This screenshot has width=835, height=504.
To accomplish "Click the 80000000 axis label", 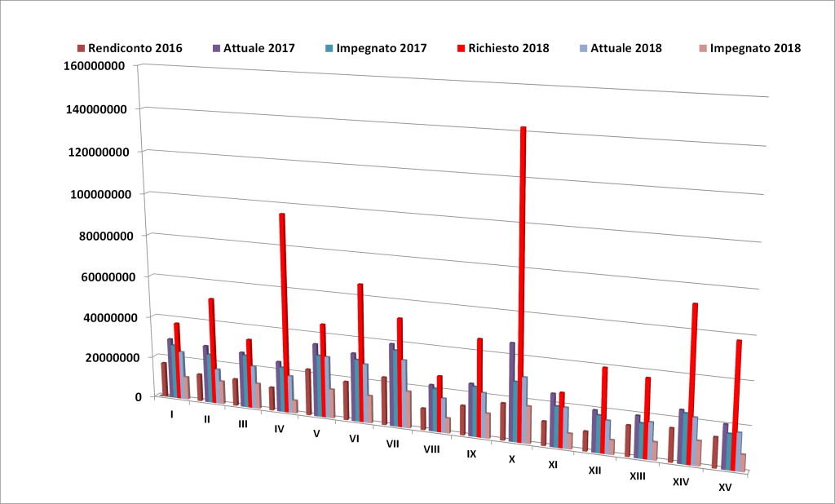I will click(106, 236).
